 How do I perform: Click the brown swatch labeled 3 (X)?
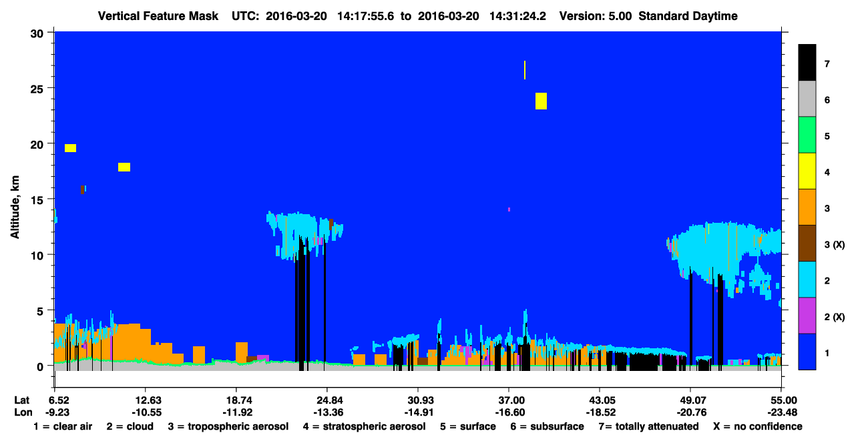pos(807,243)
